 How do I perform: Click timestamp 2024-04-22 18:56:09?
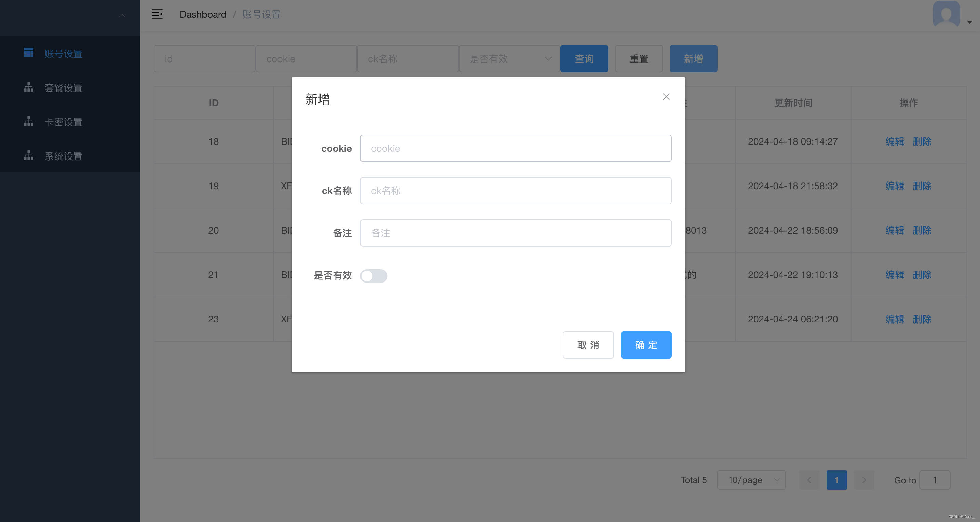(793, 231)
